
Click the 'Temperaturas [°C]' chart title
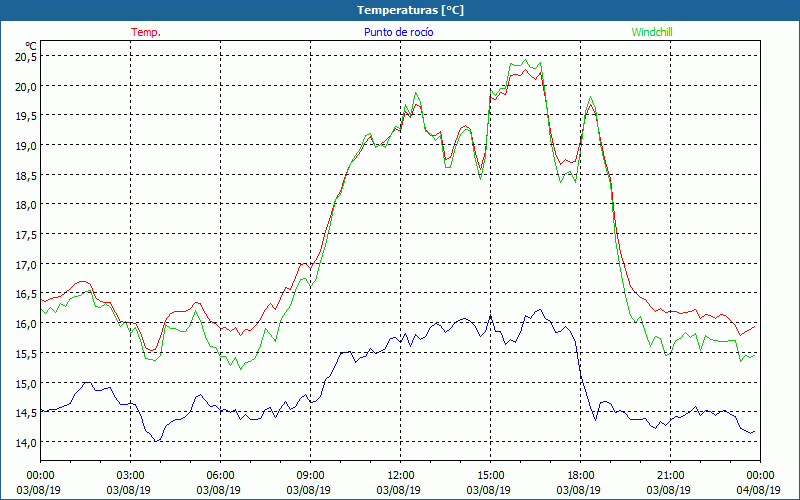tap(410, 10)
